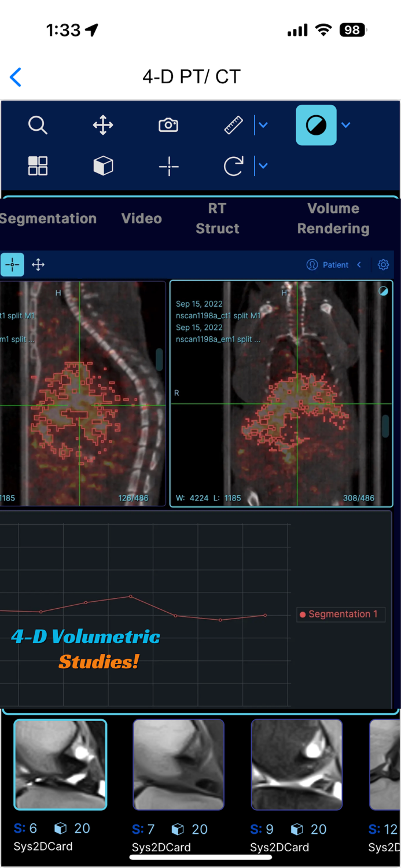Go back using the blue chevron

pyautogui.click(x=16, y=77)
